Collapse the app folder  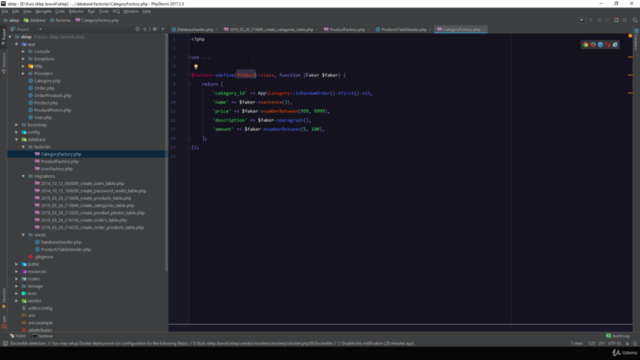click(17, 44)
